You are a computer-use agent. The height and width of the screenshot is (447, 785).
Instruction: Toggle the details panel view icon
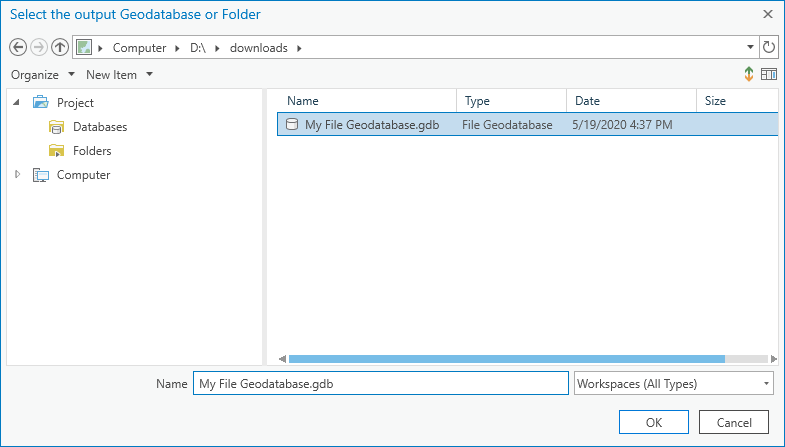coord(768,75)
